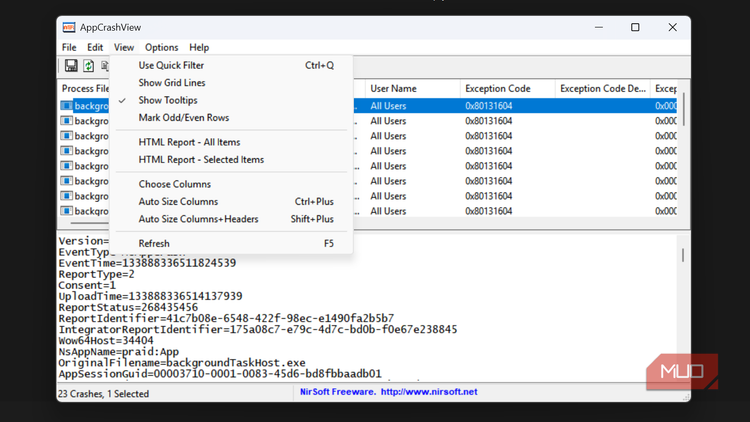Click the IntegratorReportIdentifier line
This screenshot has width=750, height=422.
[258, 330]
